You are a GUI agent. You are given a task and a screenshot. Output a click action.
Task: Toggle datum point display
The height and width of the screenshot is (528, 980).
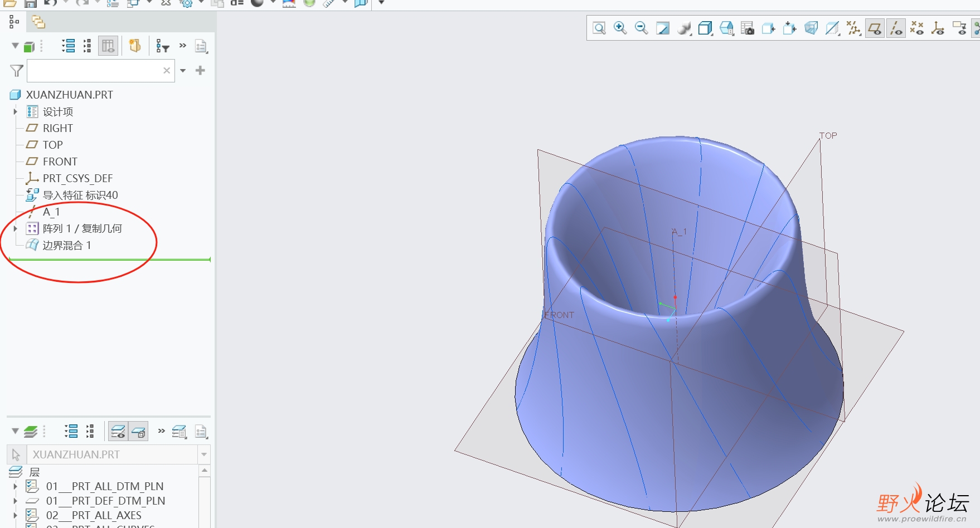(x=917, y=28)
